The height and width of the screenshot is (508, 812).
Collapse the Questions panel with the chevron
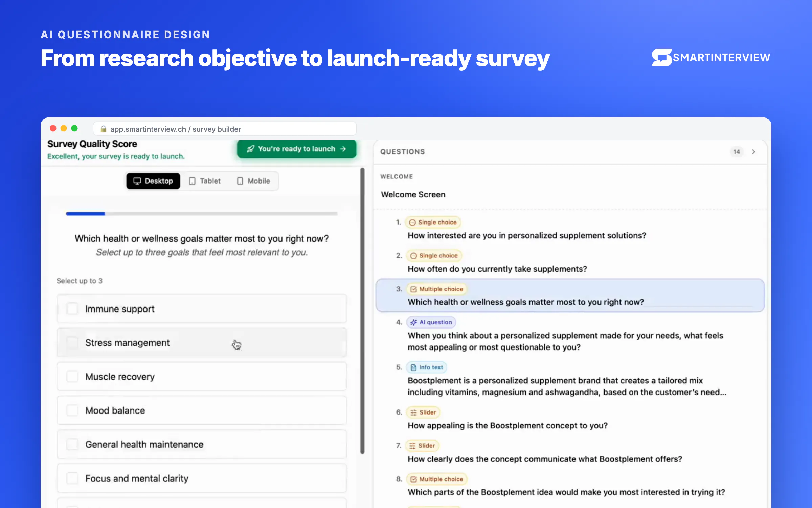tap(753, 152)
